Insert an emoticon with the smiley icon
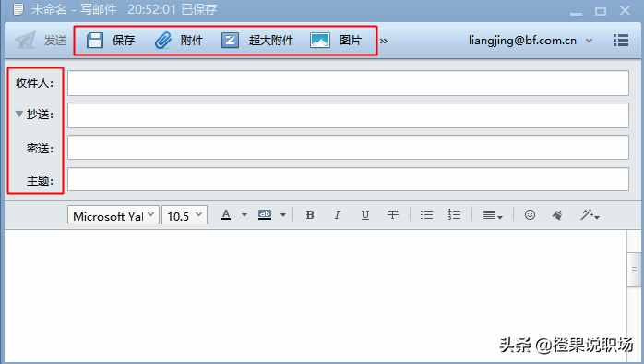This screenshot has width=644, height=364. coord(530,214)
